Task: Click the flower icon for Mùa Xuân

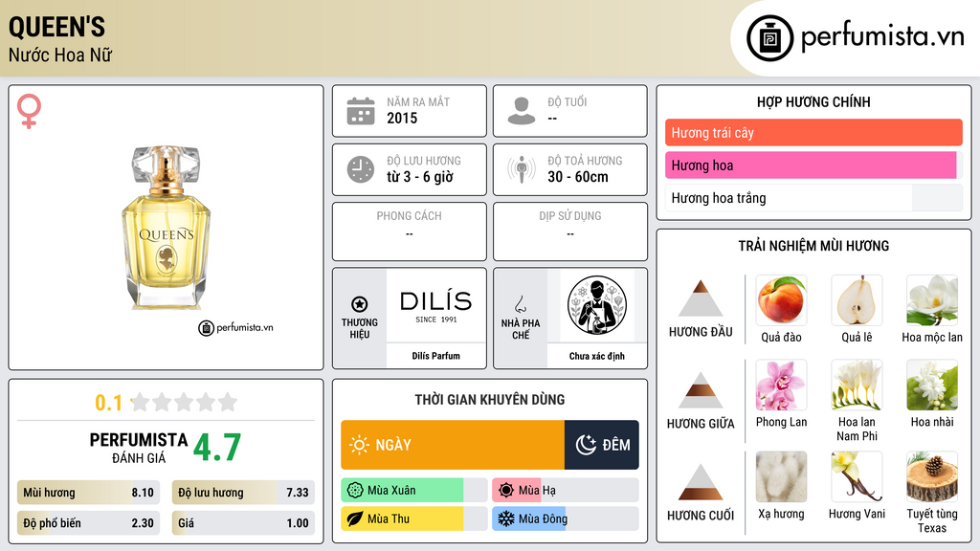Action: tap(355, 491)
